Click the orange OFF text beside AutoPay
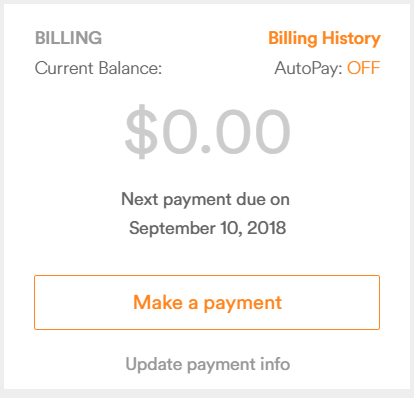 pos(363,68)
